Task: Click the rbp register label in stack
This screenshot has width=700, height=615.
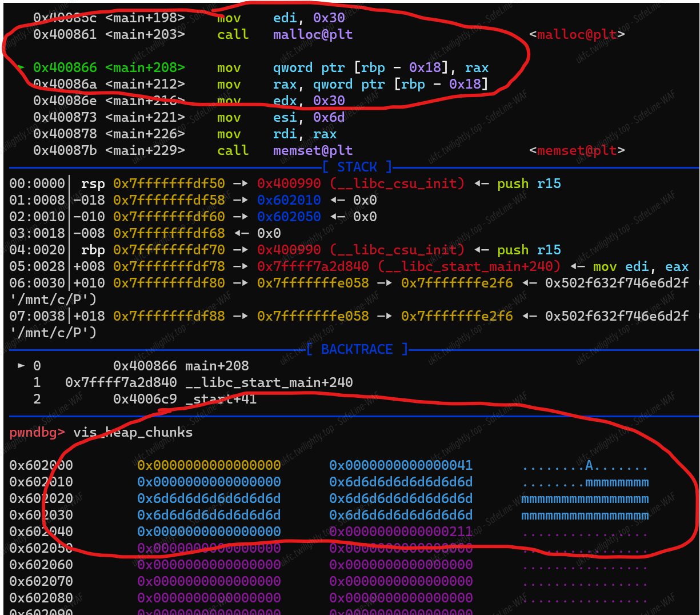Action: (x=93, y=250)
